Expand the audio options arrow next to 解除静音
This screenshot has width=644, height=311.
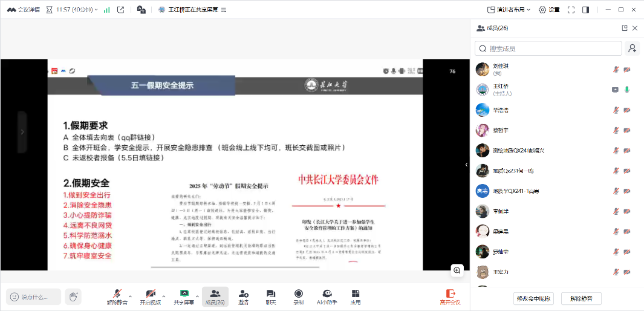pos(130,296)
